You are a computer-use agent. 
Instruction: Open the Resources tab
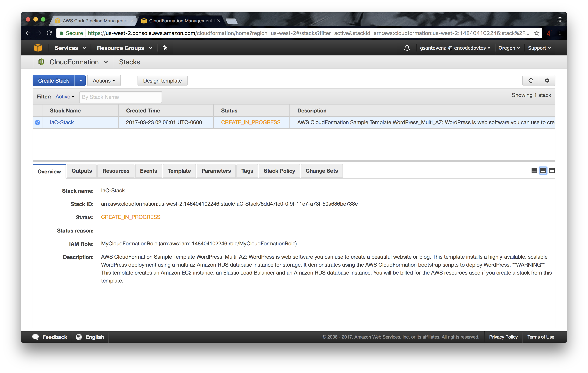116,171
